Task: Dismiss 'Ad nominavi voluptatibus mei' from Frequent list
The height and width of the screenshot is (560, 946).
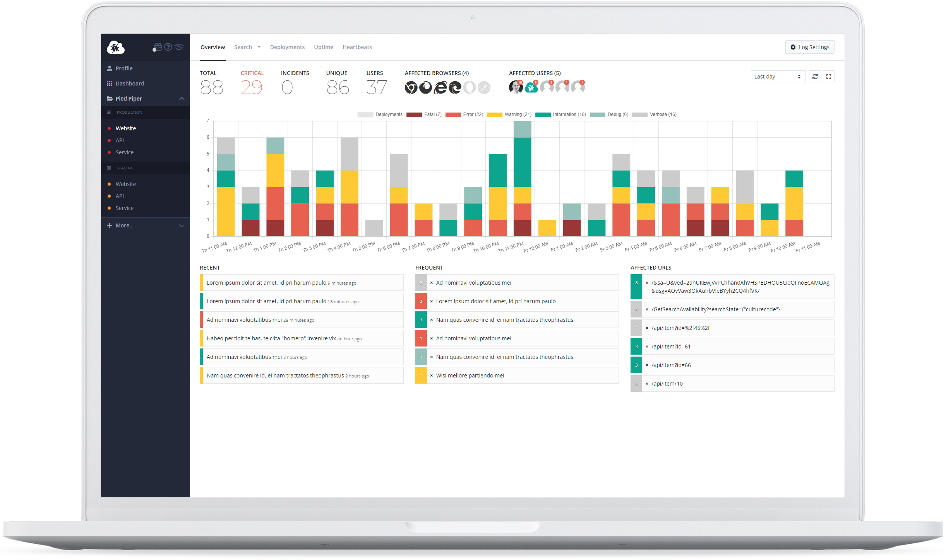Action: click(x=431, y=283)
